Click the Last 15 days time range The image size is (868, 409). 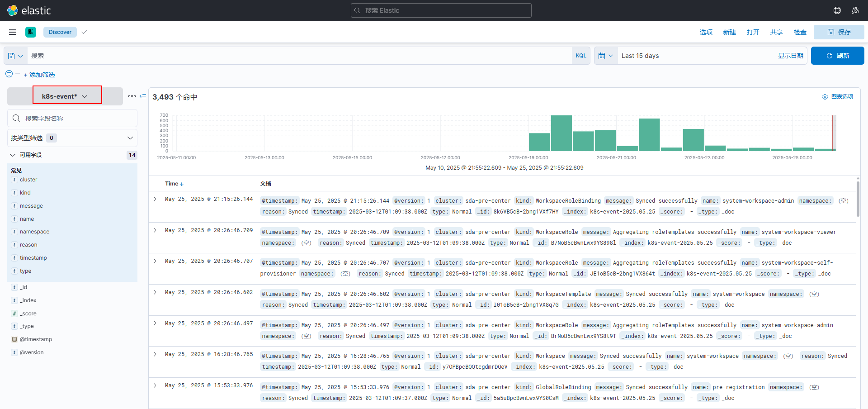(x=640, y=56)
